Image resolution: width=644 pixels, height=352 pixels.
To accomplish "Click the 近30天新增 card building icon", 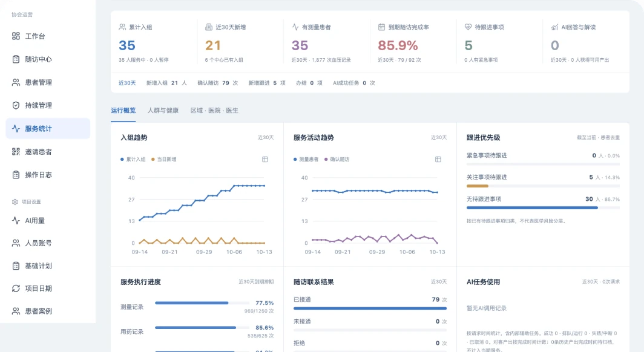I will point(209,27).
